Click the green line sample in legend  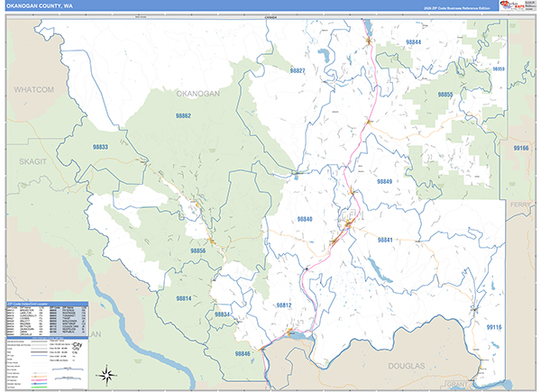pyautogui.click(x=39, y=387)
